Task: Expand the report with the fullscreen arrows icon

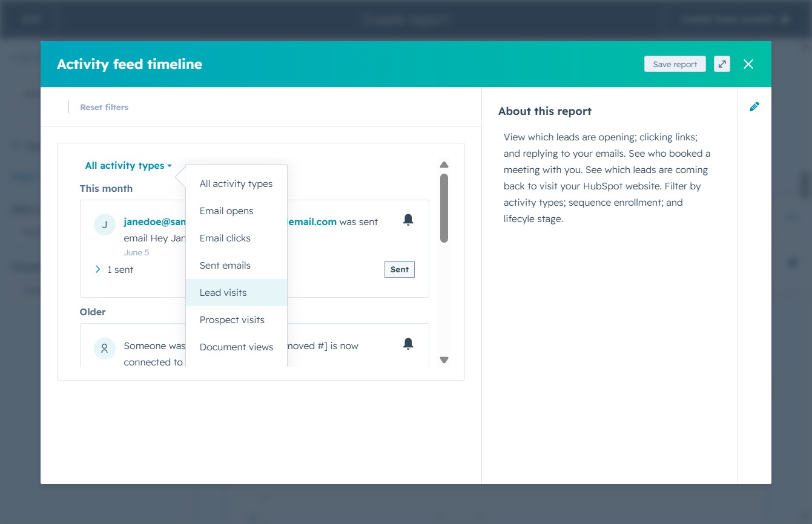Action: point(722,64)
